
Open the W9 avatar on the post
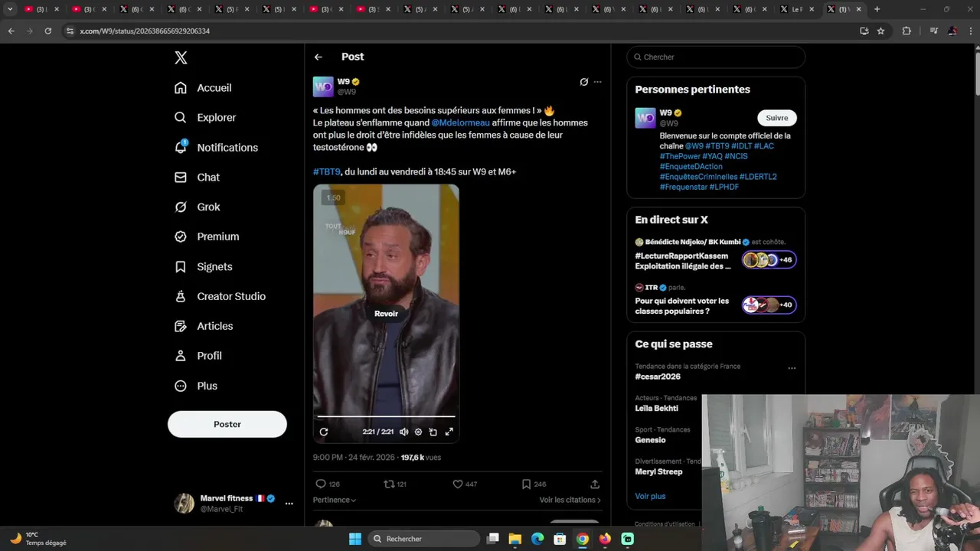click(x=323, y=86)
